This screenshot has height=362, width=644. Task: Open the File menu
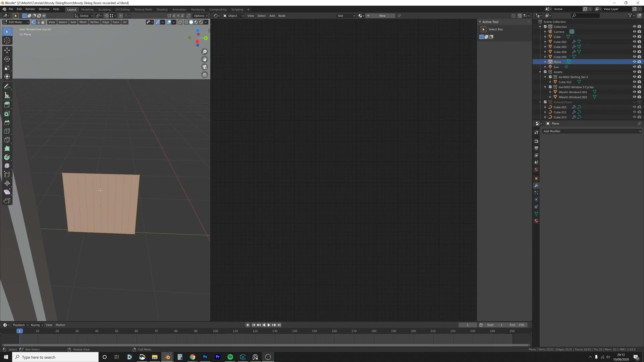click(11, 9)
